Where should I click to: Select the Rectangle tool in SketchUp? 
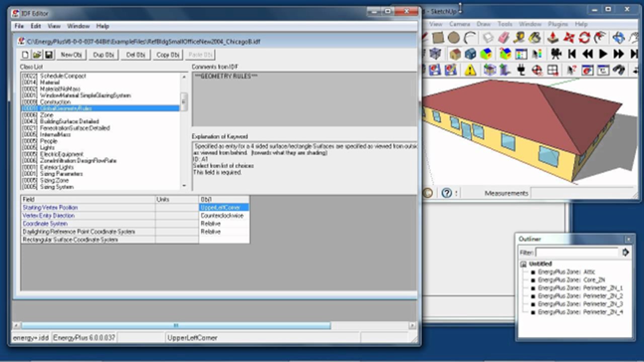(x=437, y=38)
